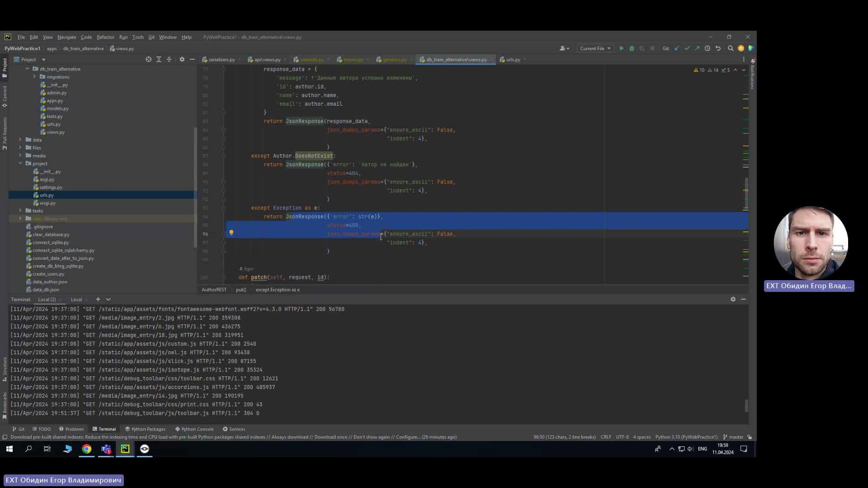868x488 pixels.
Task: Start debugging with the bug icon
Action: [632, 48]
